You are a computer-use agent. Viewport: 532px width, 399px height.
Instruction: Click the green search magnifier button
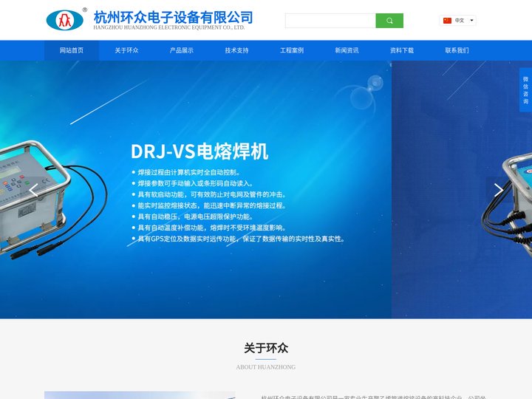point(389,21)
